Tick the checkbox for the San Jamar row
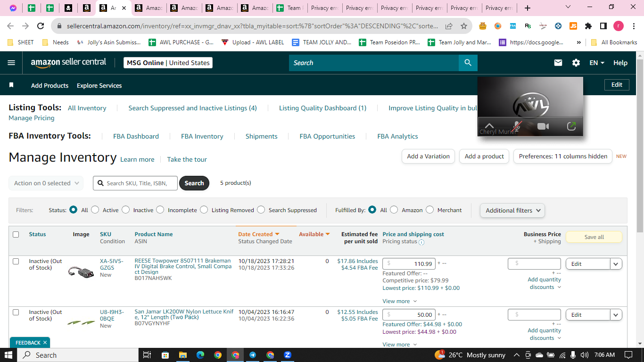This screenshot has width=644, height=362. coord(16,312)
